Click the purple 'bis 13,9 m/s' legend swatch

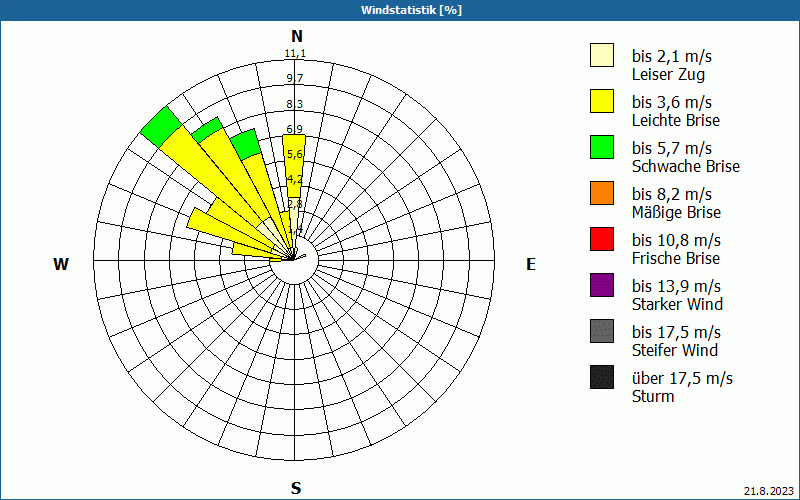click(x=602, y=285)
